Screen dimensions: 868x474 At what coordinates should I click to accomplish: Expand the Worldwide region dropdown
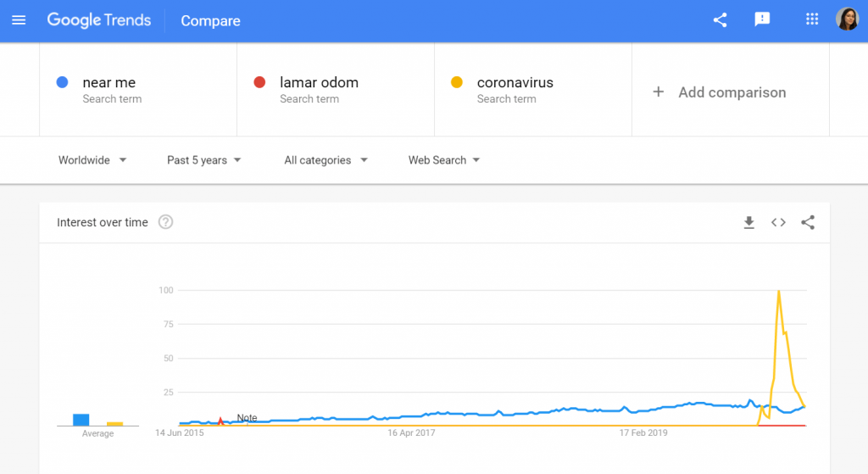(x=92, y=160)
